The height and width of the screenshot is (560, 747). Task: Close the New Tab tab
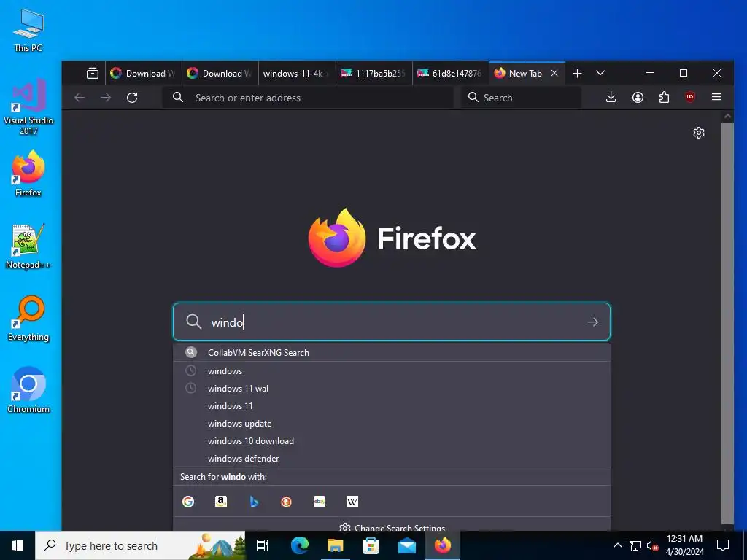click(554, 74)
